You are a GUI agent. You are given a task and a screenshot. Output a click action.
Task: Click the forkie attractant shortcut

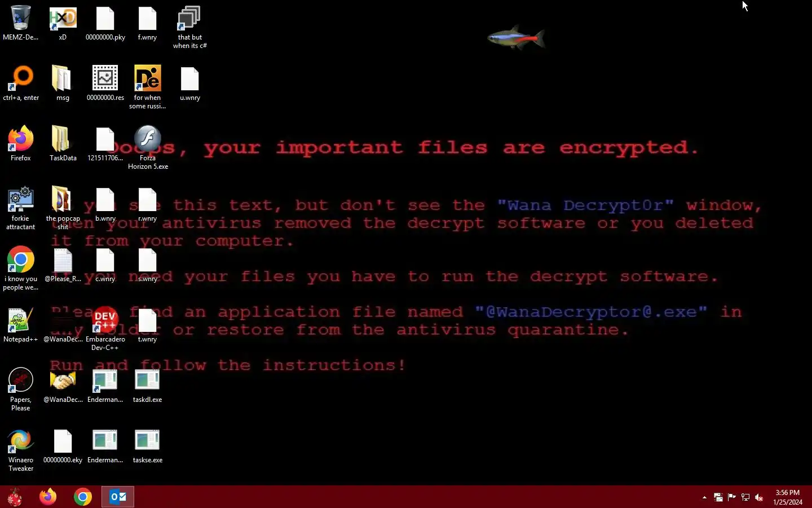point(21,208)
